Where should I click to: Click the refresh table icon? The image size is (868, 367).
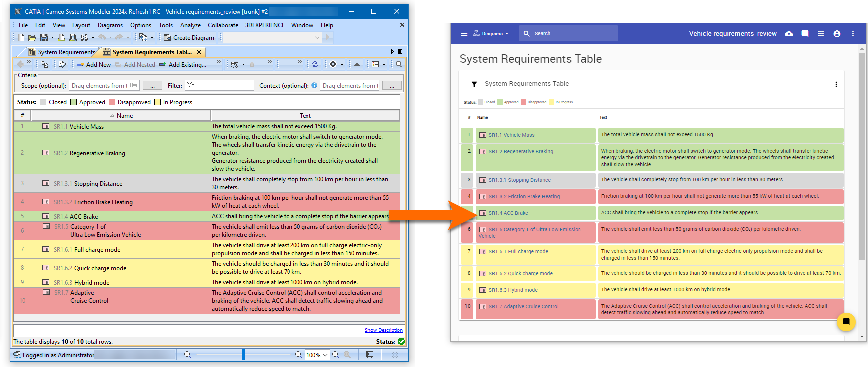point(315,64)
